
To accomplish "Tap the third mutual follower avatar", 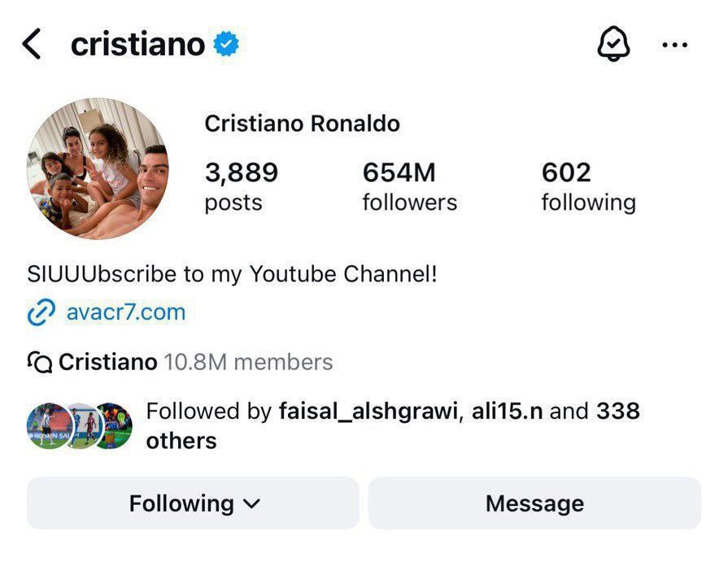I will tap(114, 426).
